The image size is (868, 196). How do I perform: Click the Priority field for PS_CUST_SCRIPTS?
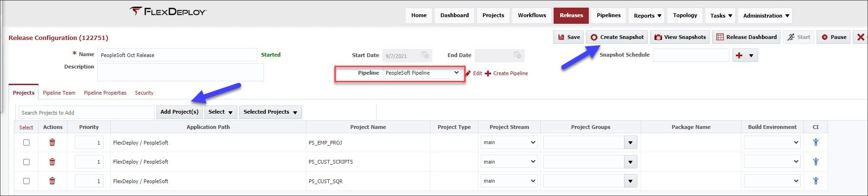tap(89, 162)
